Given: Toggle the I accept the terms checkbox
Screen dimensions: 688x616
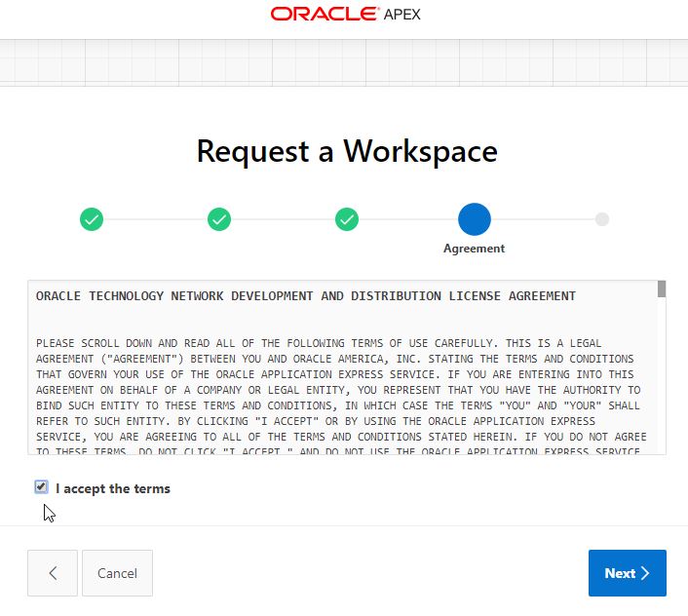Looking at the screenshot, I should (x=41, y=487).
